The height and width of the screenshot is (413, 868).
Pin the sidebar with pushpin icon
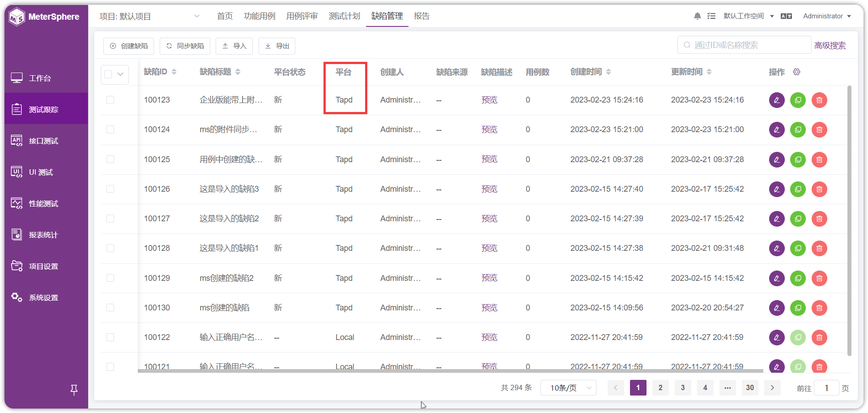(74, 390)
